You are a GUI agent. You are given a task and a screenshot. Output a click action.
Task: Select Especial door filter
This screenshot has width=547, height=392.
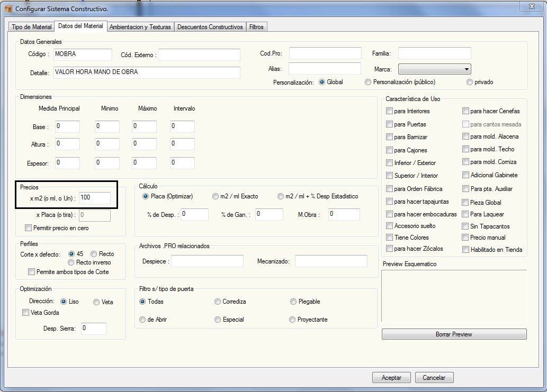tap(218, 320)
